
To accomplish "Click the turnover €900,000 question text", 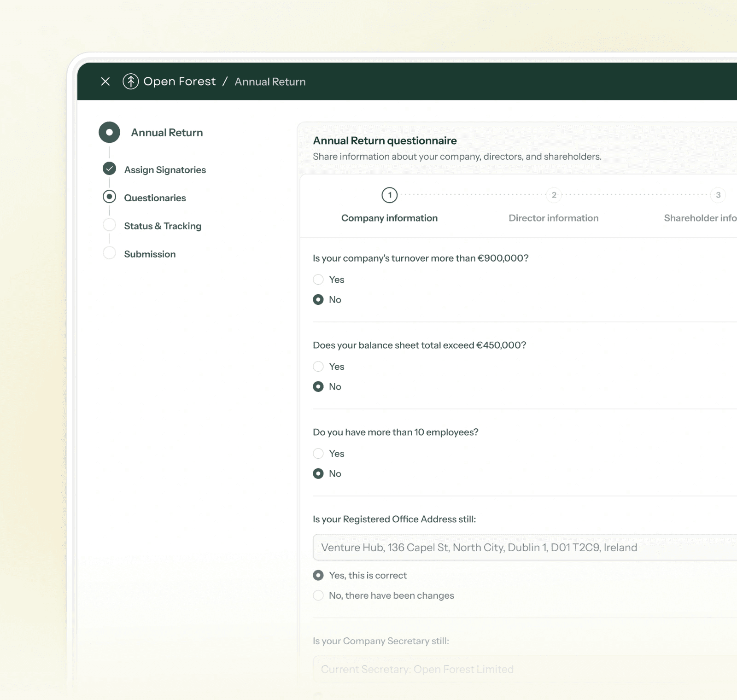I will (x=421, y=258).
